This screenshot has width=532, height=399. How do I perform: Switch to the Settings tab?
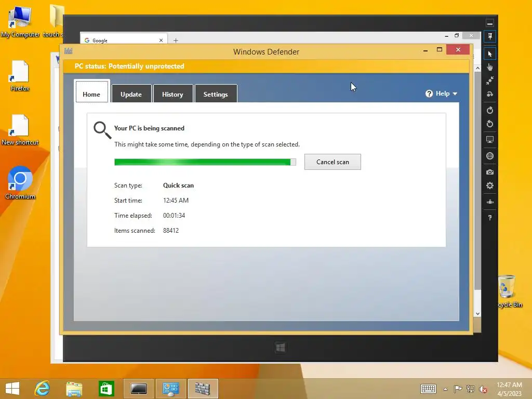216,95
